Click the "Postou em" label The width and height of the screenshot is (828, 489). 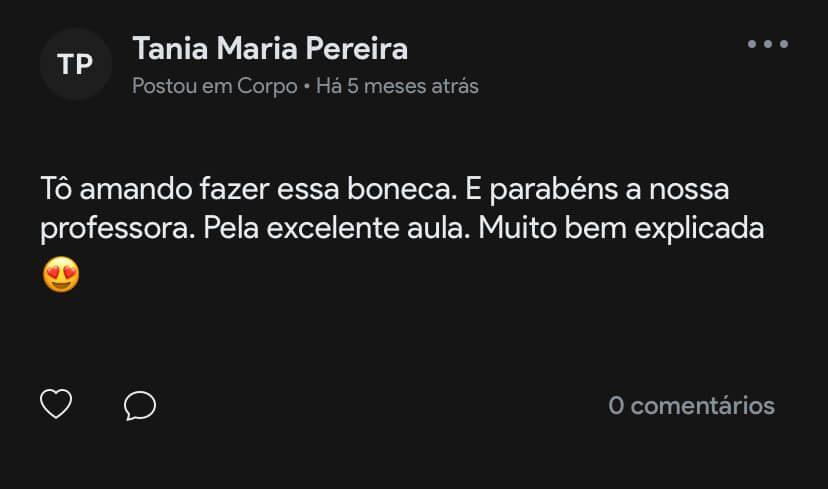[x=182, y=86]
